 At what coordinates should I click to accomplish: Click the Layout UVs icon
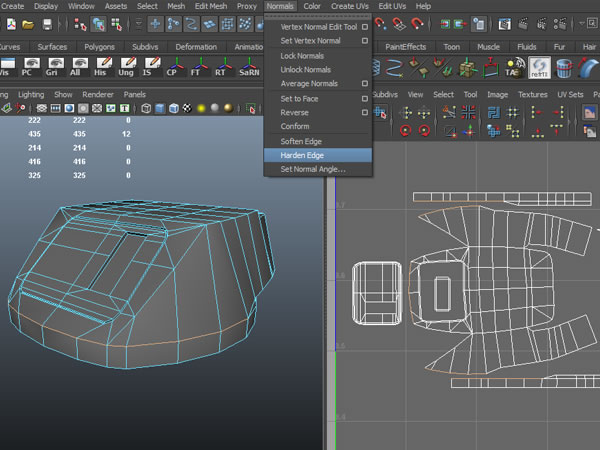[x=494, y=113]
